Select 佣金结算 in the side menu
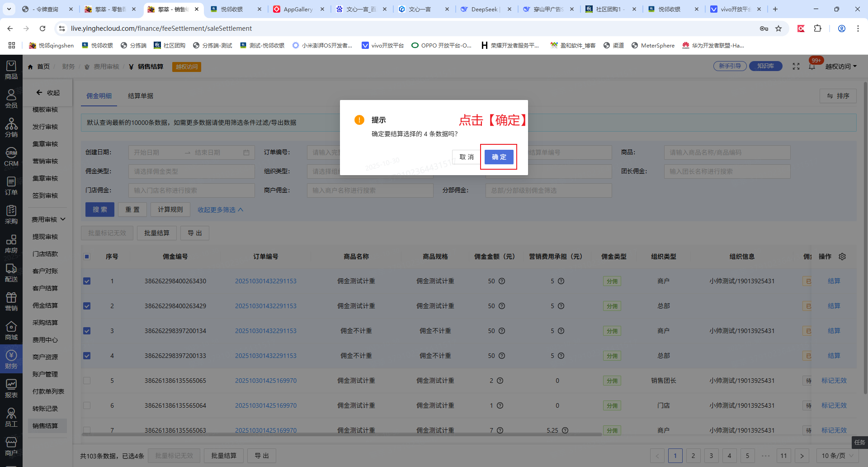This screenshot has height=467, width=868. tap(45, 305)
